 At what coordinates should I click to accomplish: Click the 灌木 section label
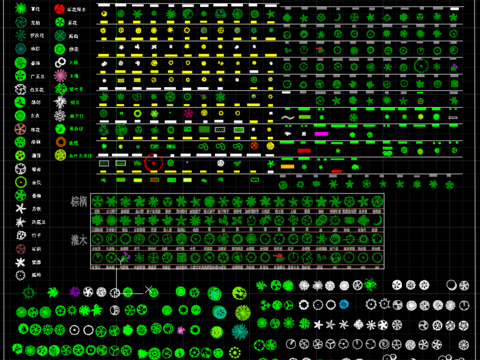[x=79, y=240]
